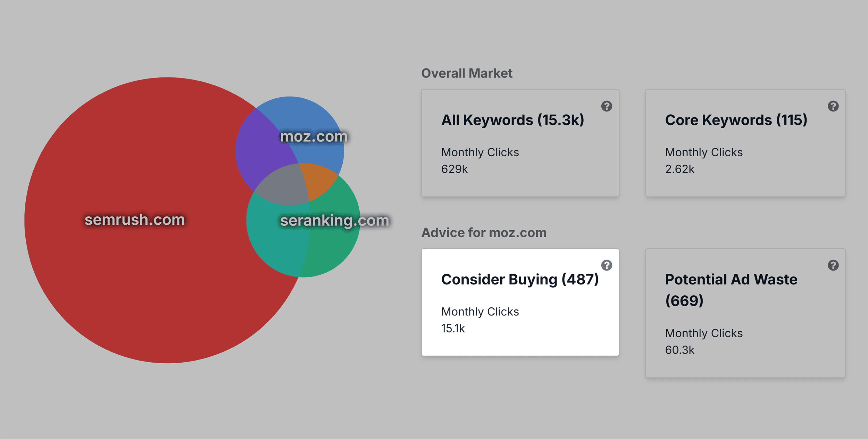
Task: Open the Core Keywords (115) card
Action: pyautogui.click(x=745, y=143)
